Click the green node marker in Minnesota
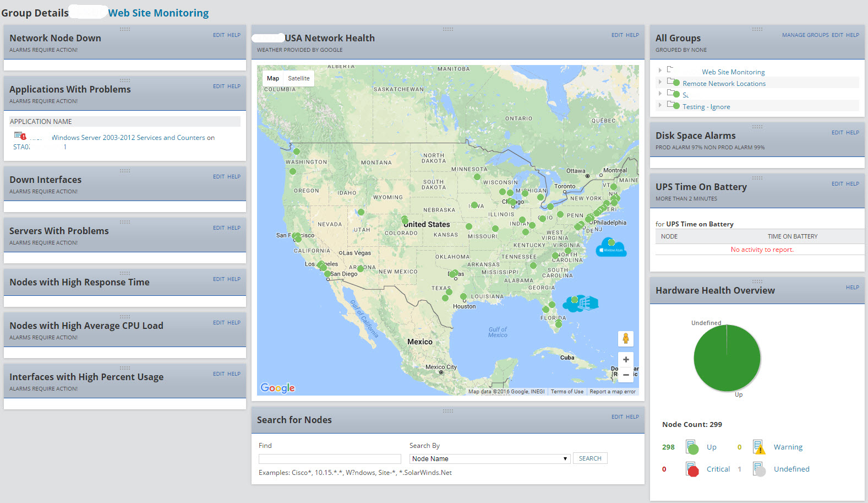This screenshot has width=868, height=503. (477, 177)
